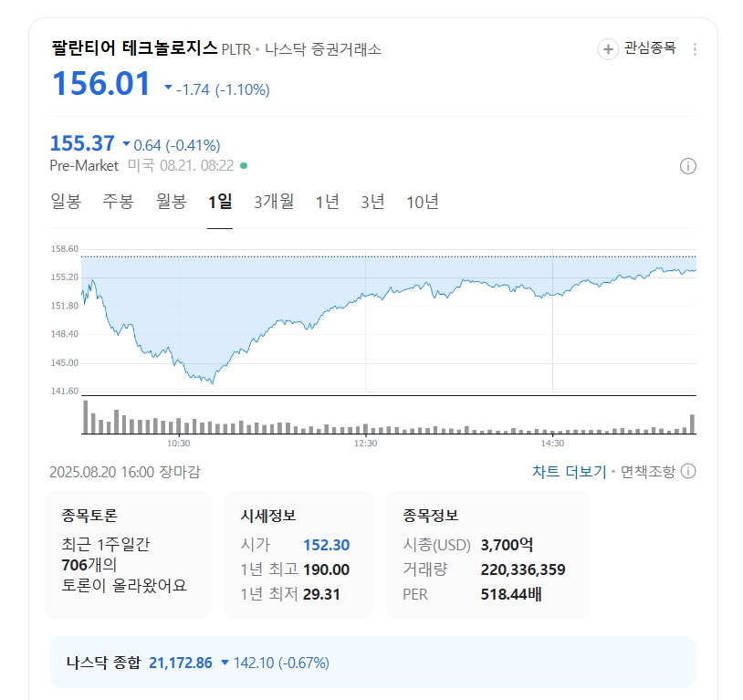
Task: Click the 시총 value 3,700억
Action: pos(507,545)
